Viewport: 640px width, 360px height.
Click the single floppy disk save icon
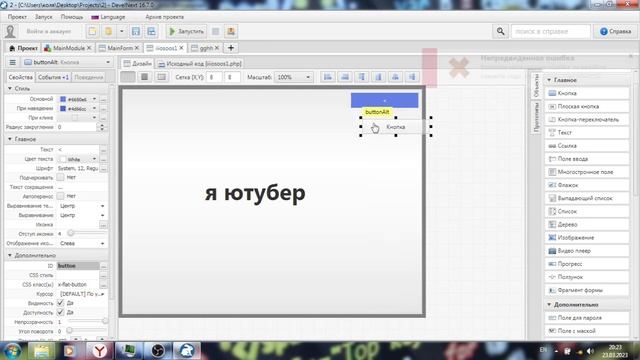(136, 31)
